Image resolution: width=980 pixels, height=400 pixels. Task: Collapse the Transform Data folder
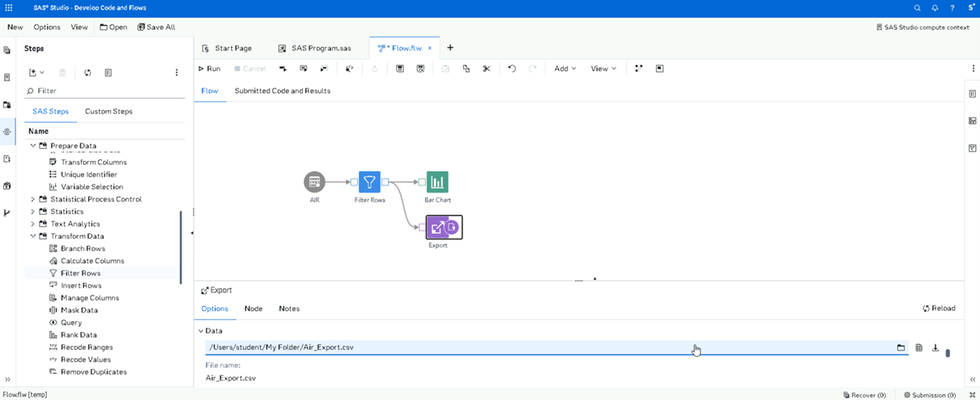pyautogui.click(x=33, y=236)
